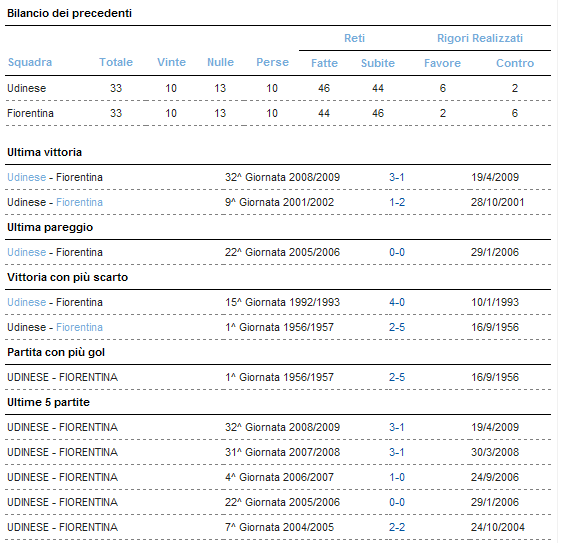The height and width of the screenshot is (543, 565).
Task: Click the Squadra column header
Action: [x=30, y=62]
